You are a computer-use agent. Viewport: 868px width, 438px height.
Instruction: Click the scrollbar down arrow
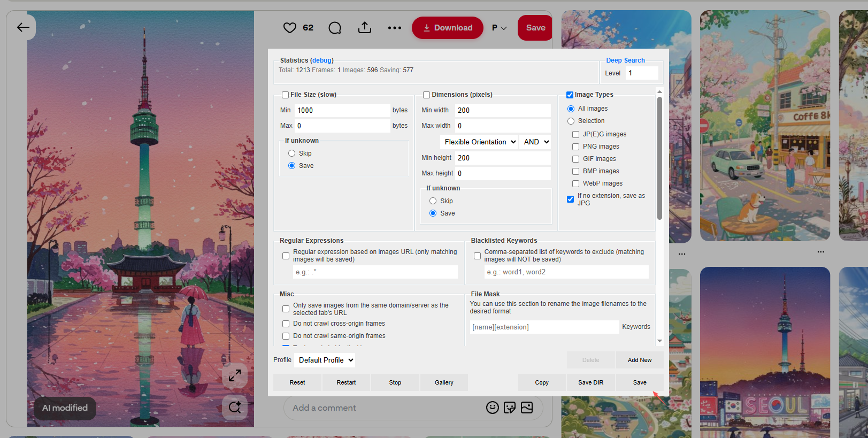click(659, 341)
